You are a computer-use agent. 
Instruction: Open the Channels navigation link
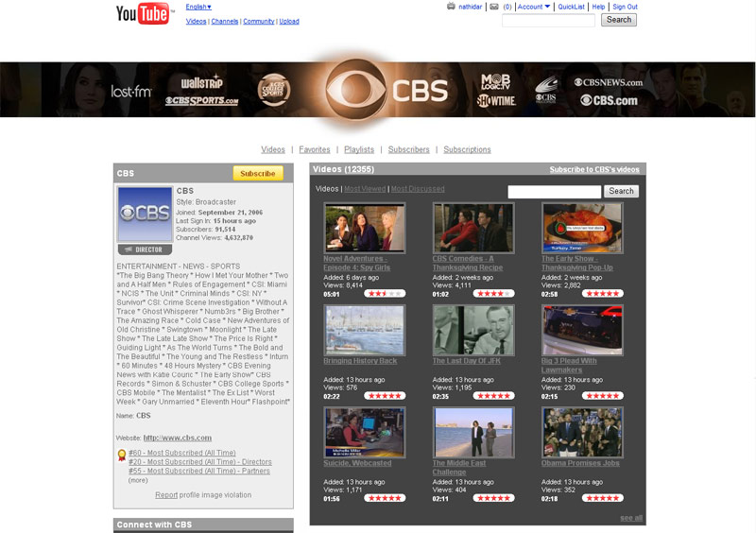click(225, 21)
